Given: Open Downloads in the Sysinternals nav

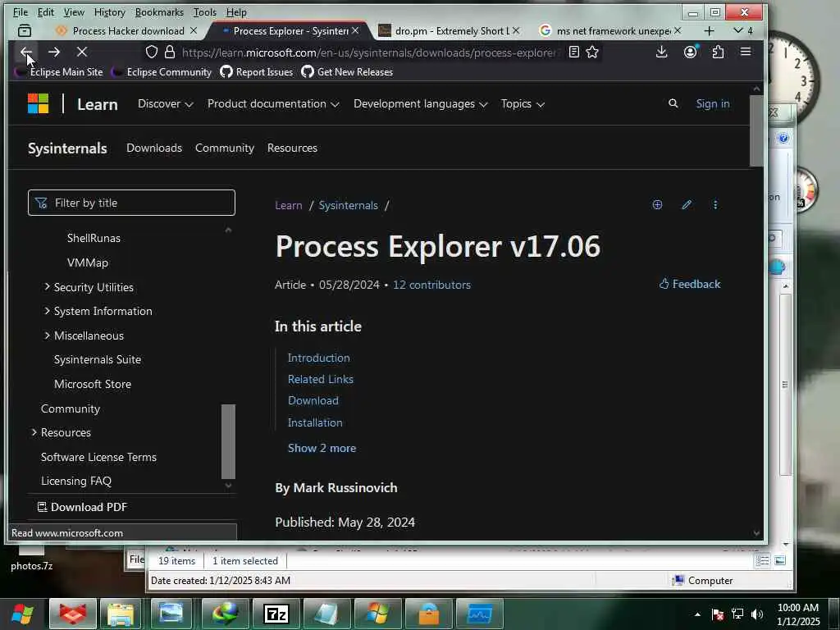Looking at the screenshot, I should pyautogui.click(x=154, y=148).
